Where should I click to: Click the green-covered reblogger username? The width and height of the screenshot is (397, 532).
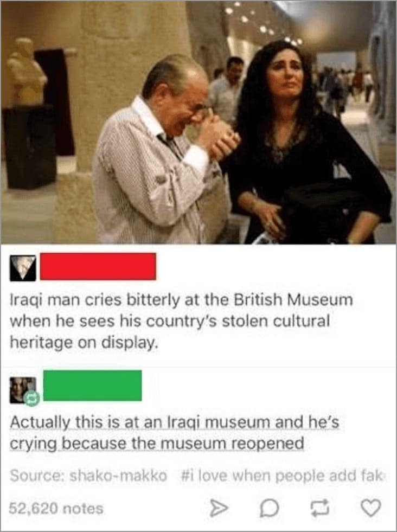(x=92, y=386)
